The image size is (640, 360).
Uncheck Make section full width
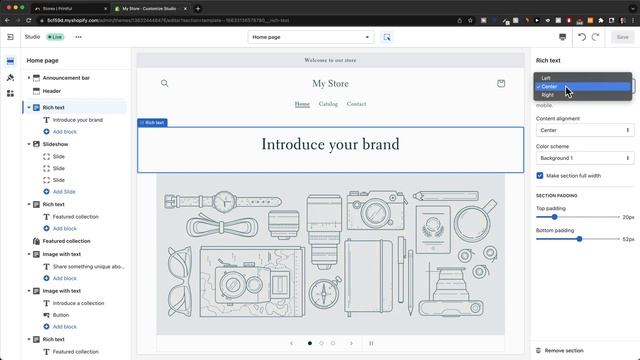click(x=540, y=176)
